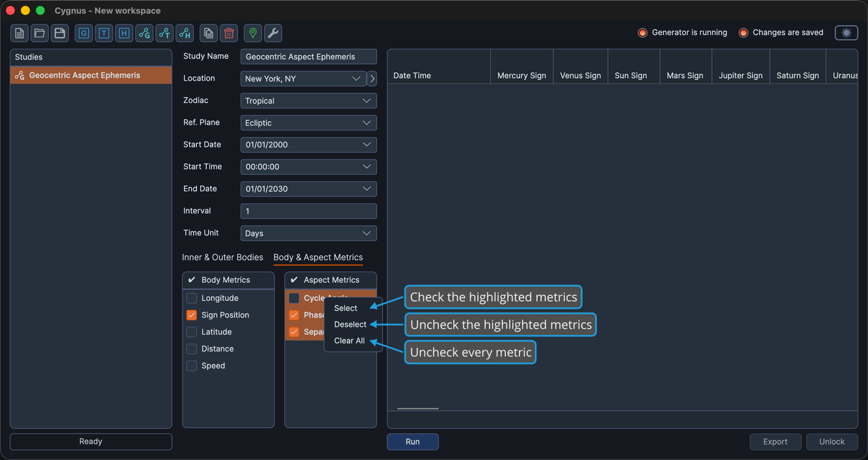Click the Ready status bar

pyautogui.click(x=91, y=442)
